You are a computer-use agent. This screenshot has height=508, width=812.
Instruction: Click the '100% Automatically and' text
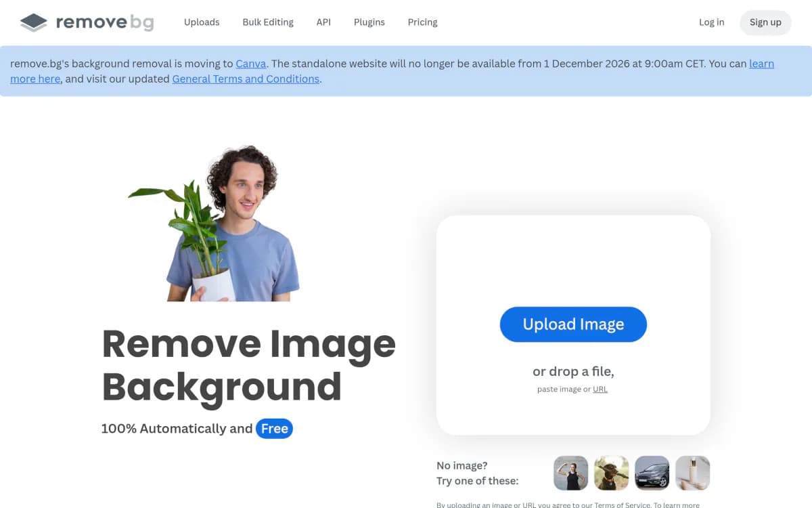(x=177, y=429)
